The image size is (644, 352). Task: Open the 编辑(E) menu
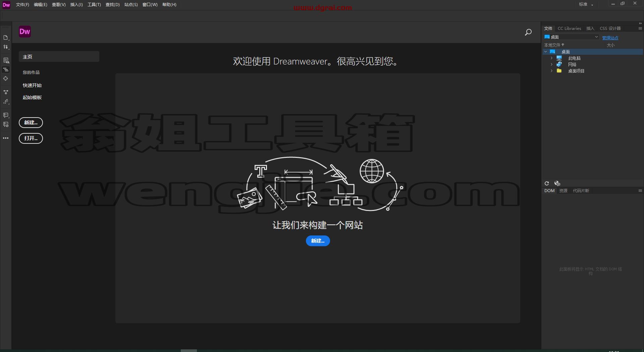coord(41,5)
